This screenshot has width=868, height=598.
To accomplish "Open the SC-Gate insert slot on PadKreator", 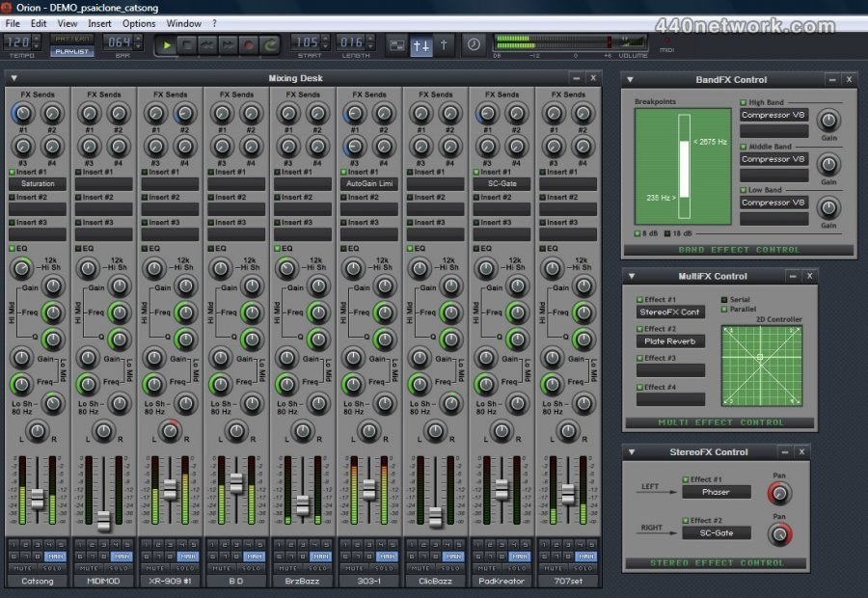I will point(502,184).
